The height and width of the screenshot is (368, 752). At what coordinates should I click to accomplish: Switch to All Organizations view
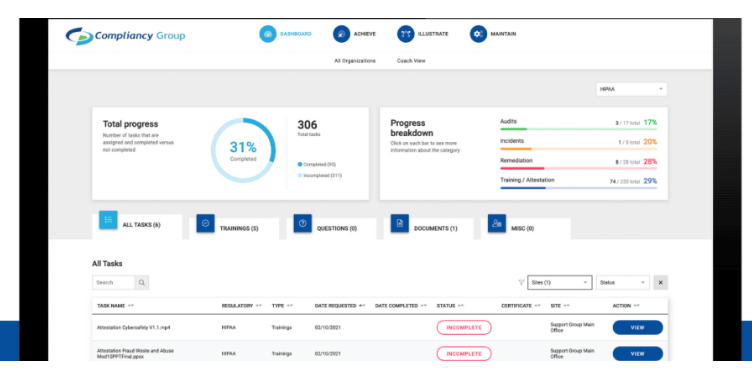(355, 61)
